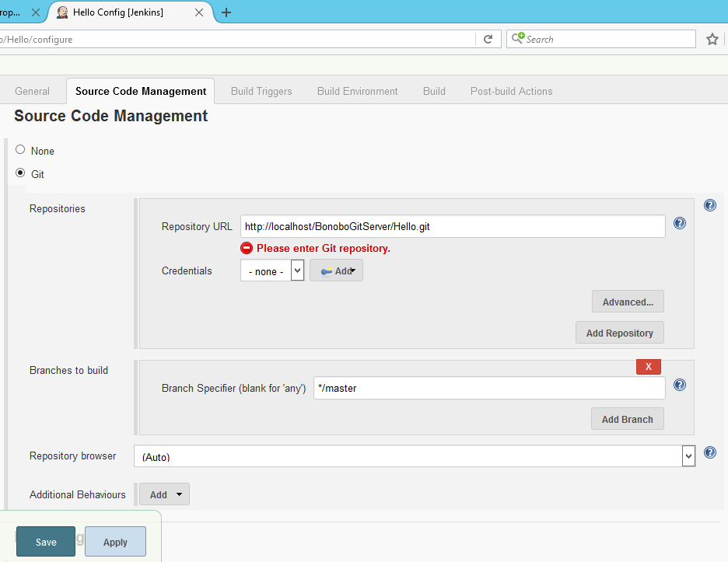Save the job configuration
Screen dimensions: 728x562
tap(45, 542)
